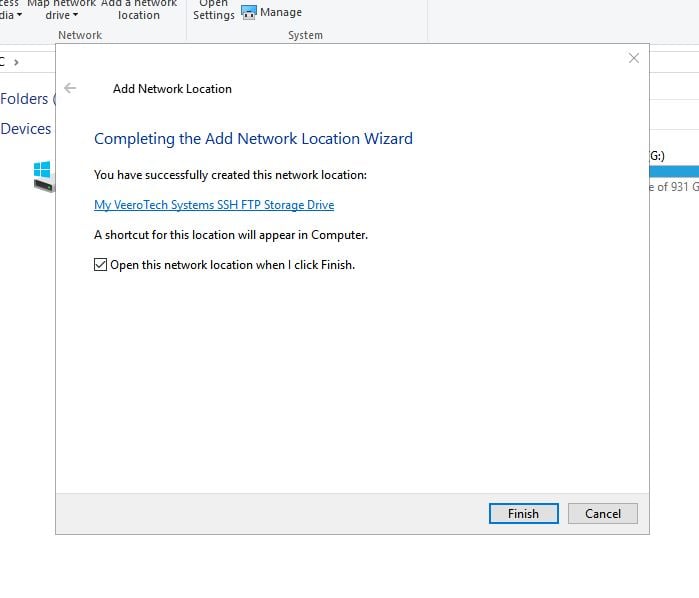Click Open Settings in ribbon
699x598 pixels.
pyautogui.click(x=213, y=10)
